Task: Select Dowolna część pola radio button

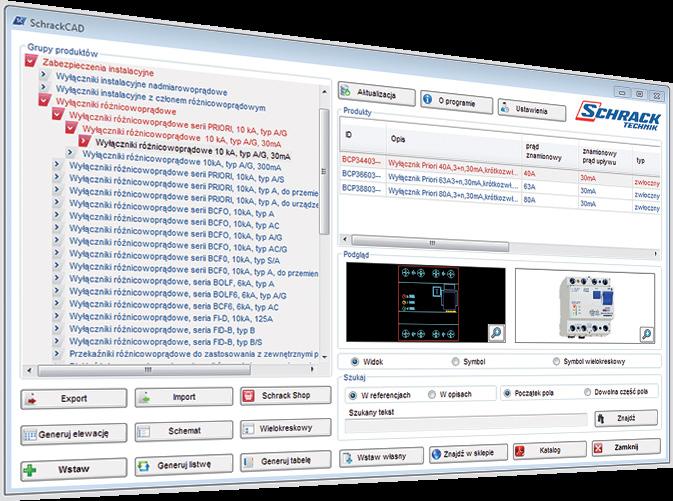Action: pyautogui.click(x=588, y=392)
